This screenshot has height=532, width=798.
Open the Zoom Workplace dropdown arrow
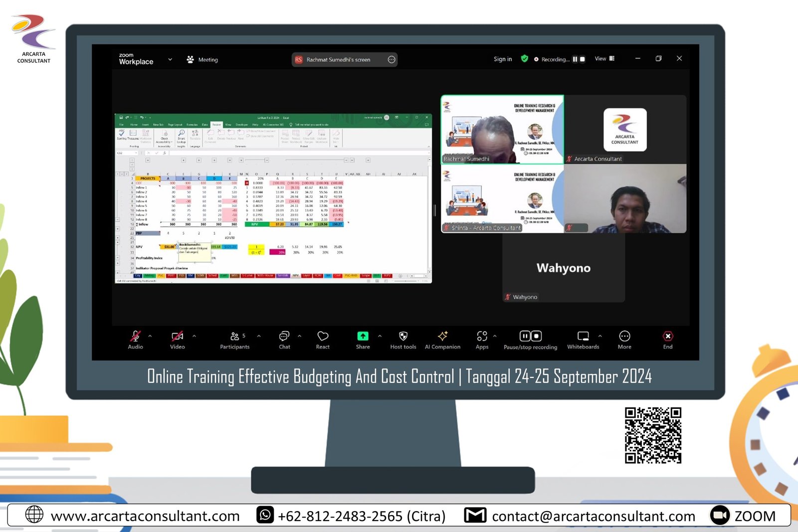point(170,59)
